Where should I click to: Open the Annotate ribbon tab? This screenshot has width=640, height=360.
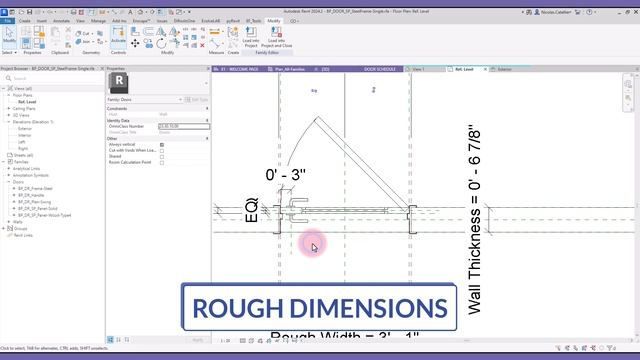61,21
